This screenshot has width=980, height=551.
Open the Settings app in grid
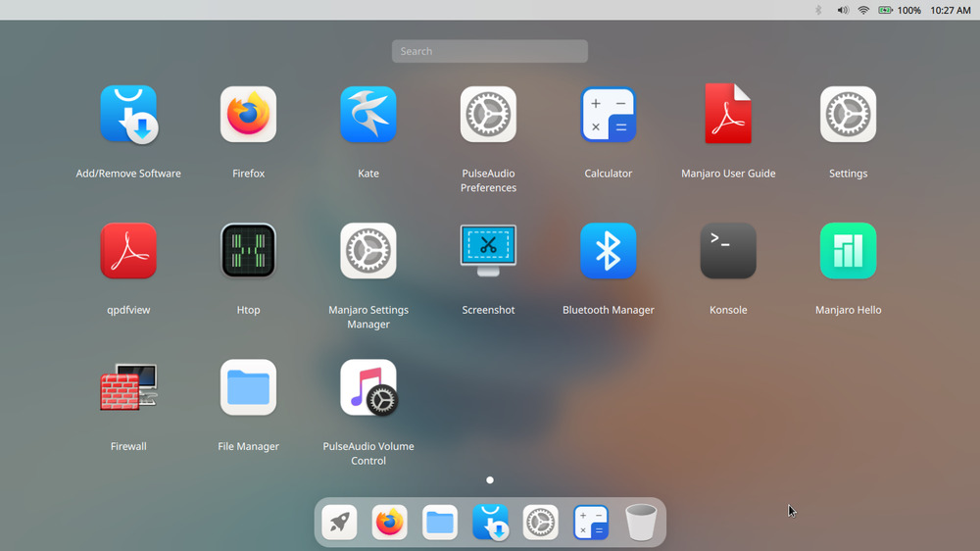pyautogui.click(x=848, y=115)
